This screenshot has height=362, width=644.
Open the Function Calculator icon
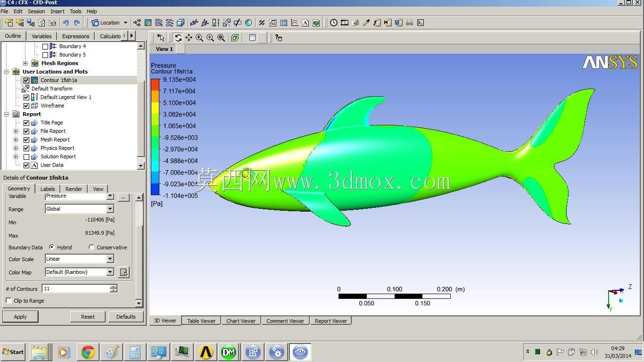[x=377, y=23]
